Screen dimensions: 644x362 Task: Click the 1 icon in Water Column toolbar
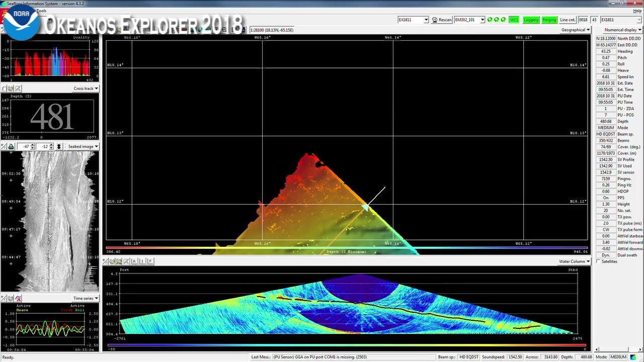(x=142, y=261)
